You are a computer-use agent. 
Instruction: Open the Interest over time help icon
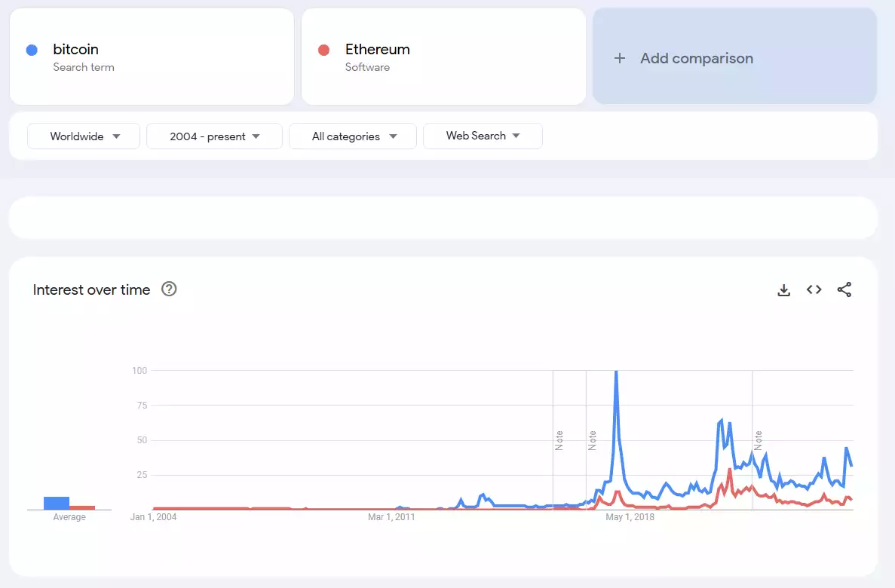[169, 289]
